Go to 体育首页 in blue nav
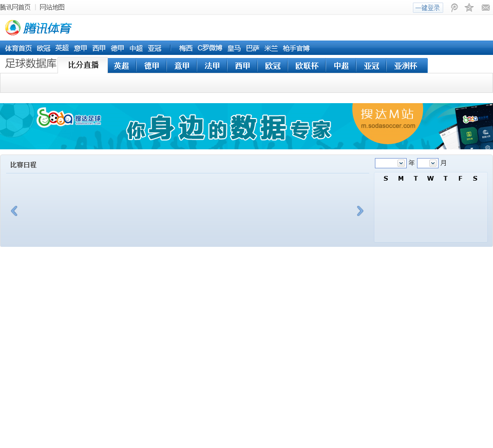Image resolution: width=493 pixels, height=448 pixels. pyautogui.click(x=18, y=48)
